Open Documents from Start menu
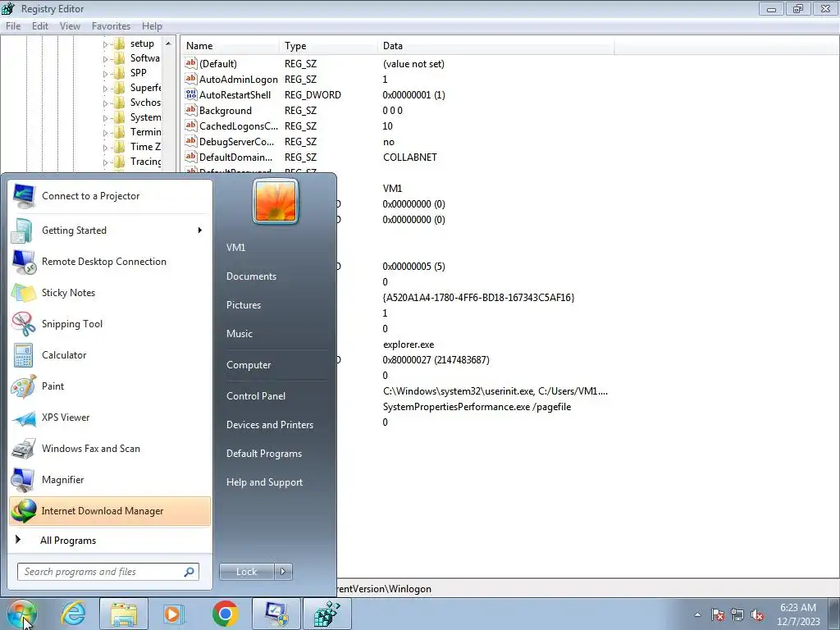Screen dimensions: 840x630 [x=251, y=276]
